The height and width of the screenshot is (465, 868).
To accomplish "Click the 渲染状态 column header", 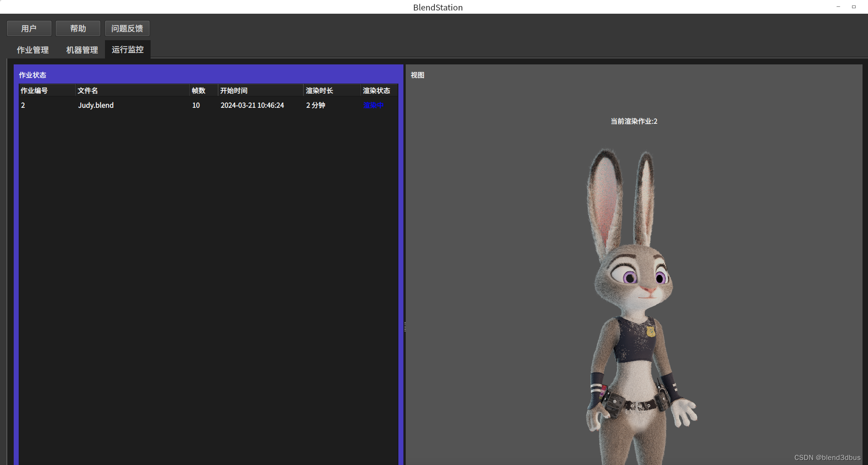I will [x=379, y=90].
